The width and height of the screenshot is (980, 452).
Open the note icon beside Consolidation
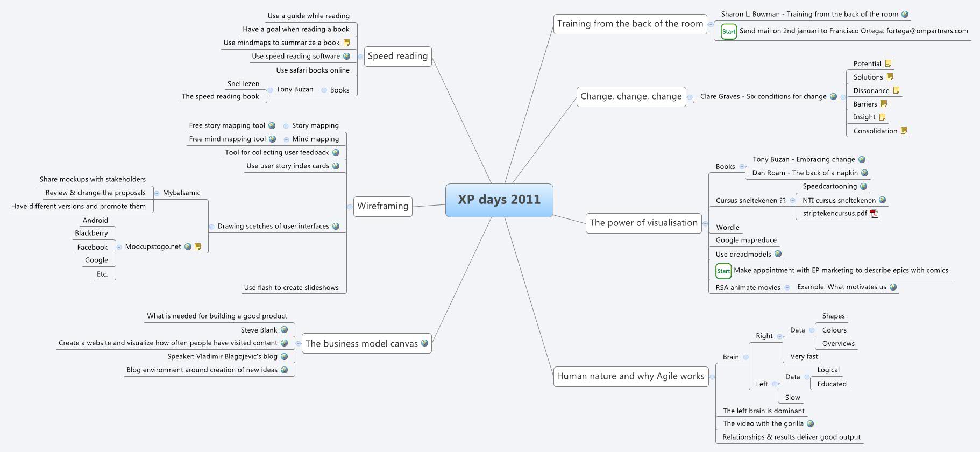[x=904, y=131]
